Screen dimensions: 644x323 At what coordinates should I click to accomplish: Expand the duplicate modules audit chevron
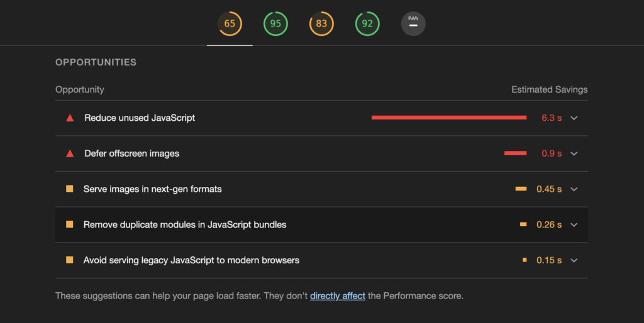(574, 225)
